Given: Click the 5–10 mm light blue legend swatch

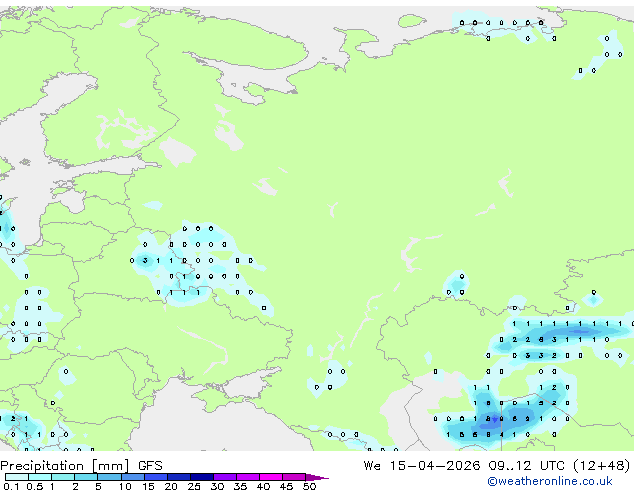Looking at the screenshot, I should tap(109, 477).
